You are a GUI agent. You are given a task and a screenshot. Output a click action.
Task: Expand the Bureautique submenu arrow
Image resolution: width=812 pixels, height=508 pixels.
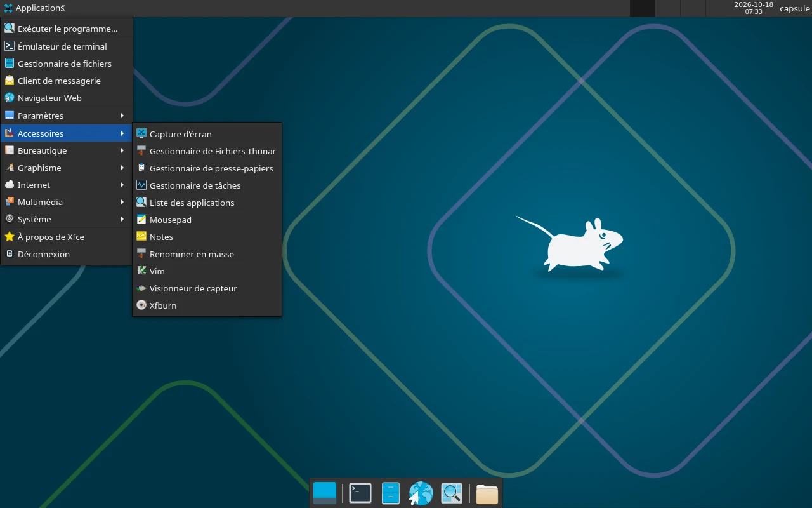coord(122,150)
